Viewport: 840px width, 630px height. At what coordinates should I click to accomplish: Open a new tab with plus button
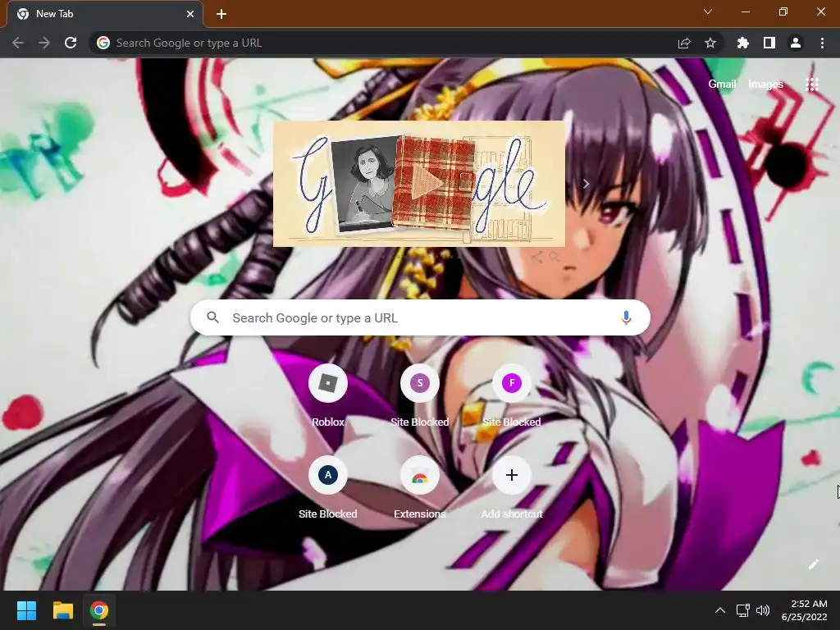[221, 14]
